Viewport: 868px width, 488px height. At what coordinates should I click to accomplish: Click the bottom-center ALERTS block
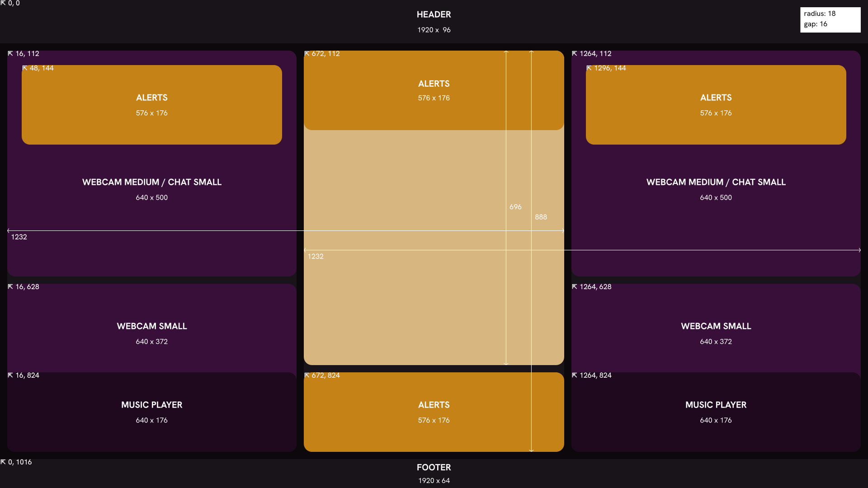coord(434,412)
